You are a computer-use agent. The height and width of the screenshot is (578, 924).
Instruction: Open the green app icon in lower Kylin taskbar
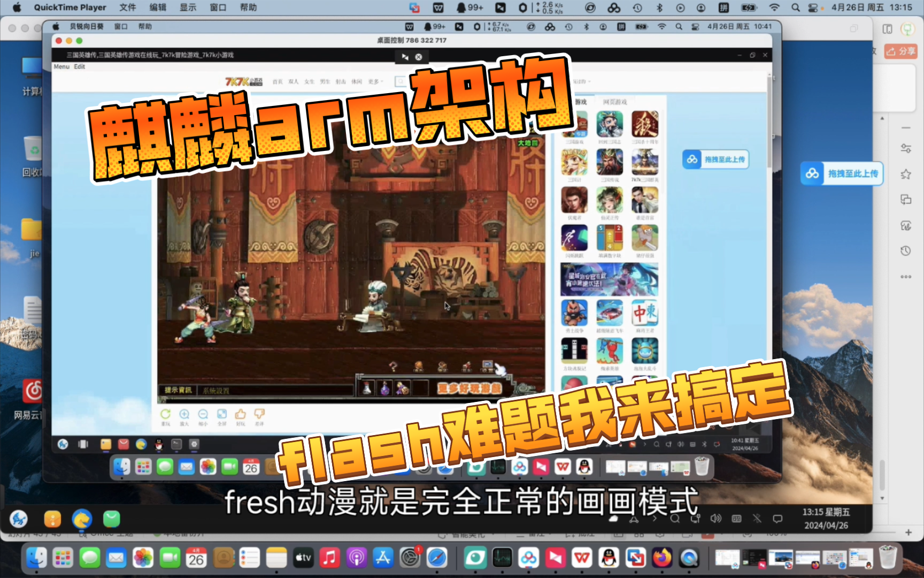click(111, 519)
